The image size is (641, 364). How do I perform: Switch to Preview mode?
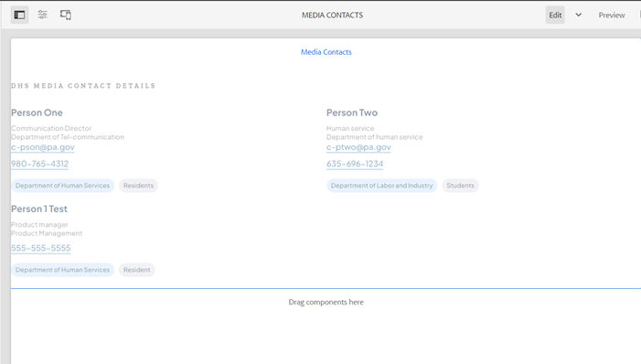(x=612, y=16)
